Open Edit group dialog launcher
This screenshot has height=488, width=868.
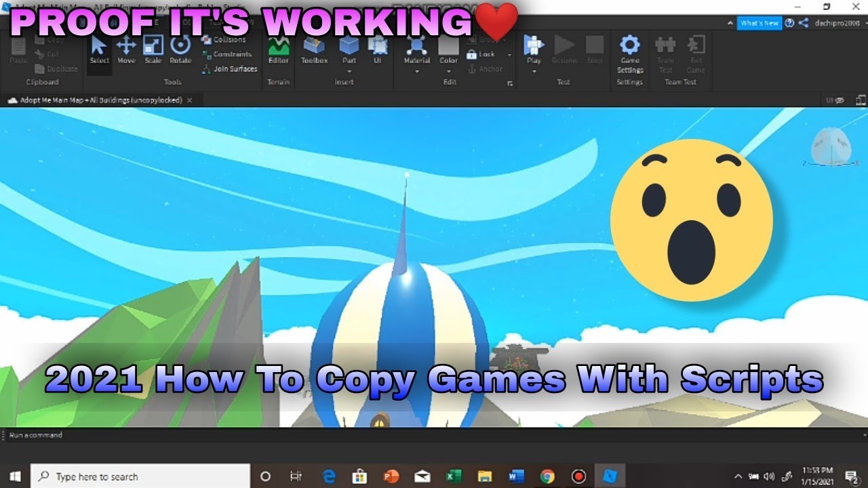point(509,83)
